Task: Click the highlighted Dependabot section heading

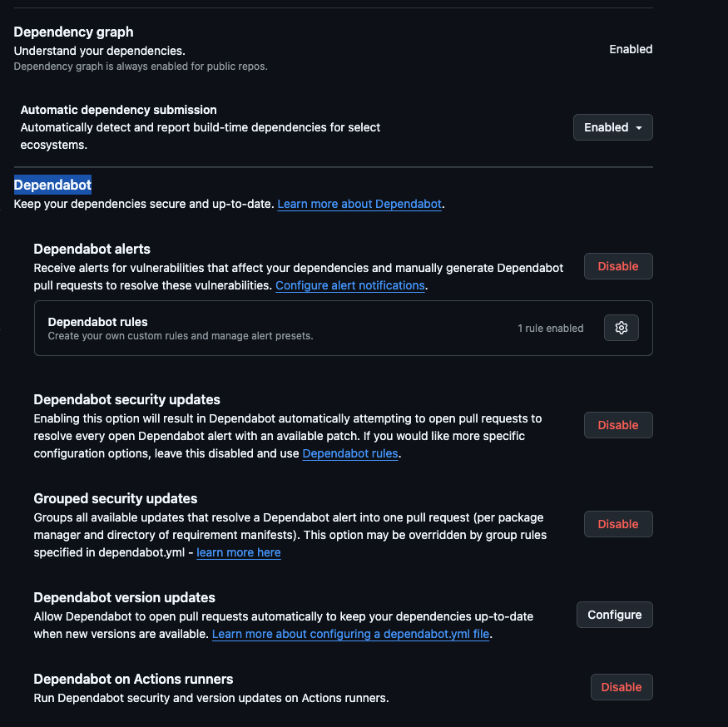Action: coord(52,185)
